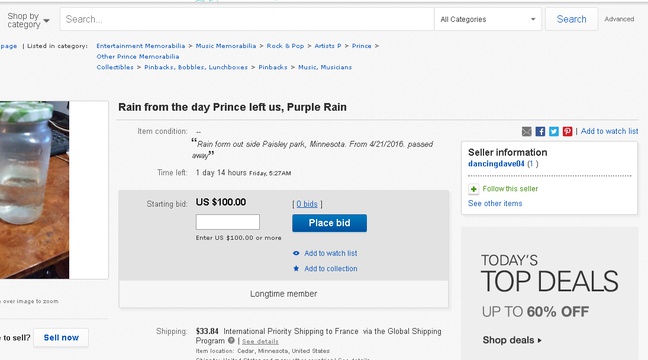The height and width of the screenshot is (360, 648).
Task: Expand the Shop by category dropdown
Action: [28, 20]
